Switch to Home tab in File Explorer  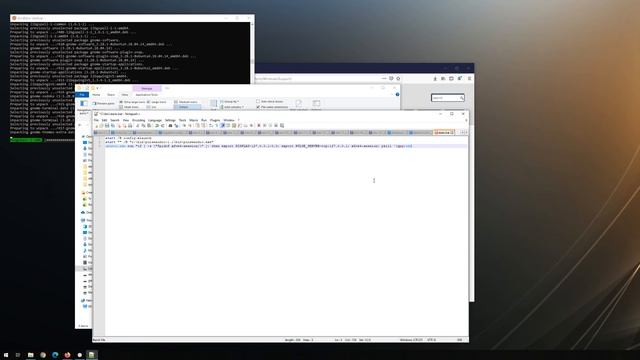tap(96, 95)
